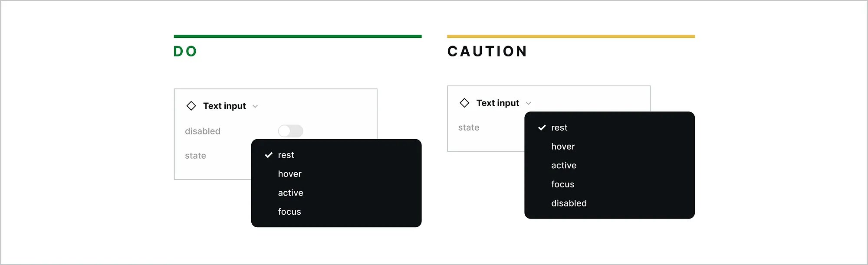The width and height of the screenshot is (868, 265).
Task: Toggle the disabled switch on
Action: (290, 131)
